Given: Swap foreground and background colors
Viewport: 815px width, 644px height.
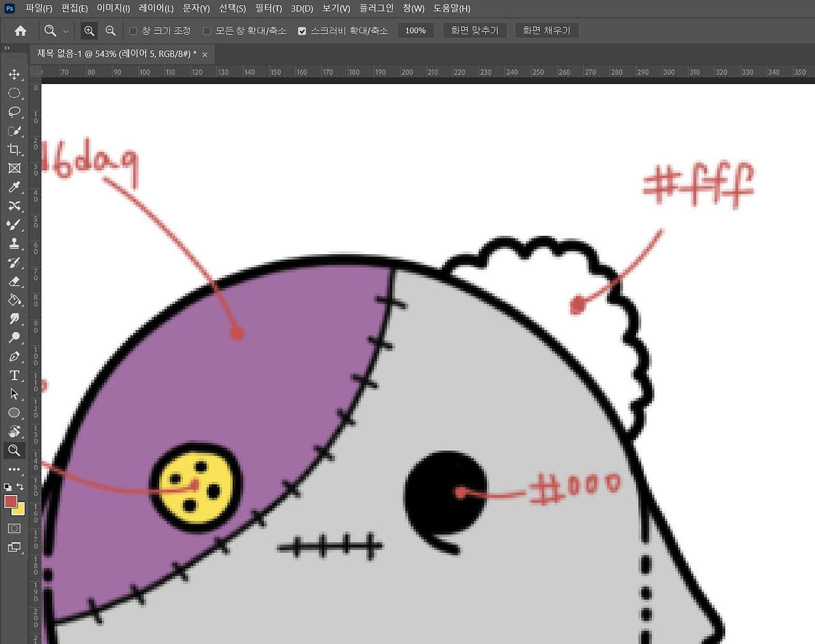Looking at the screenshot, I should click(x=20, y=487).
